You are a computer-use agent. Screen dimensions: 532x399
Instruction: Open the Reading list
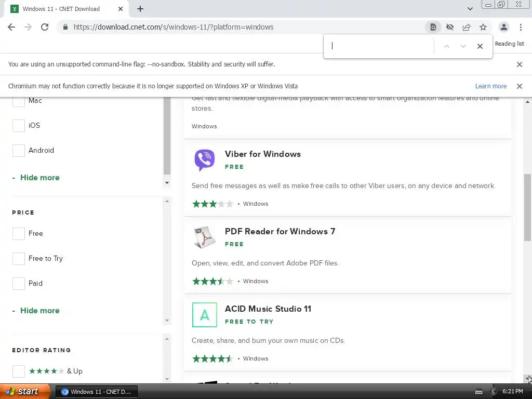point(509,44)
